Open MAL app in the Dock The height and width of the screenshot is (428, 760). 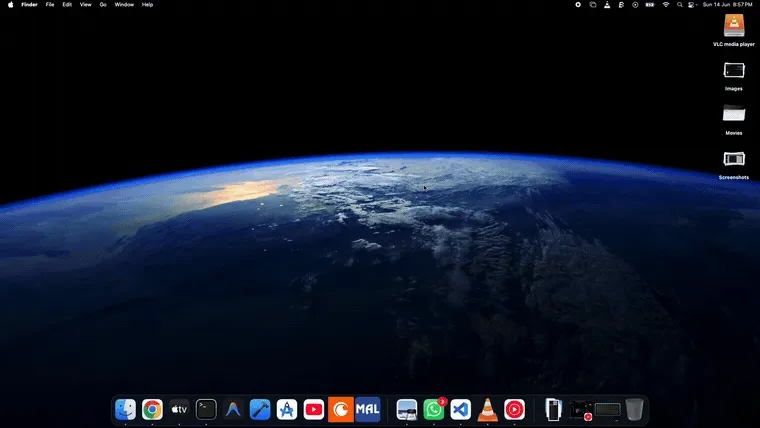pos(368,410)
